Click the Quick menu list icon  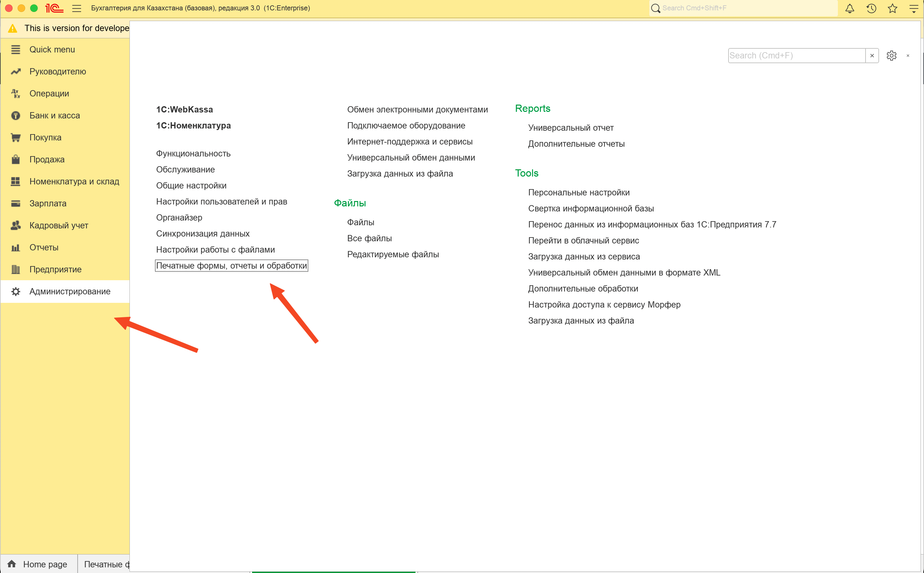point(15,50)
